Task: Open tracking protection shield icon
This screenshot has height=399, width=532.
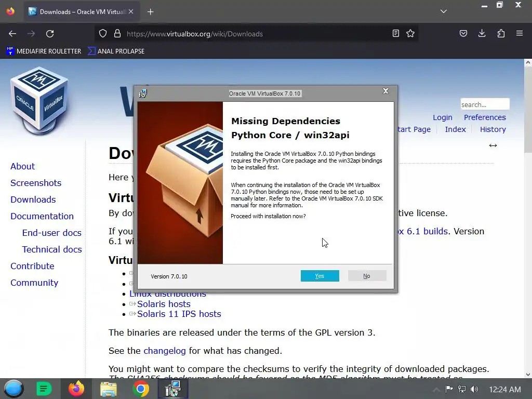Action: pos(103,34)
